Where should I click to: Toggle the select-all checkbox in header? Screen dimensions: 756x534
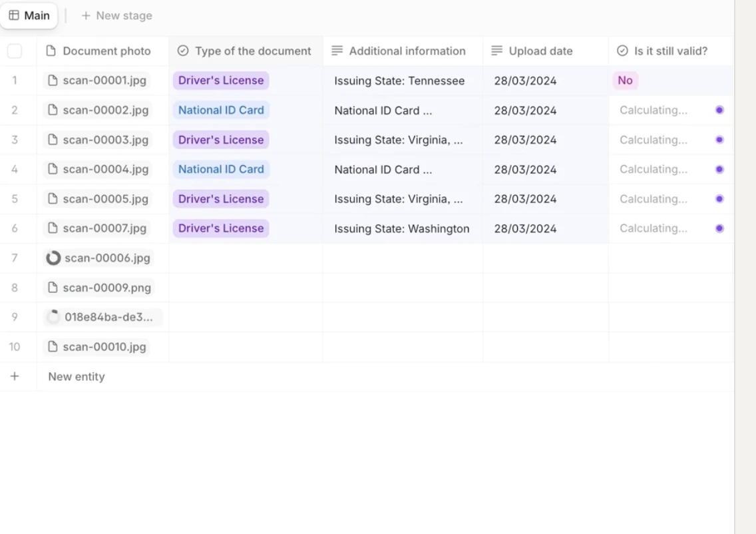(x=15, y=51)
